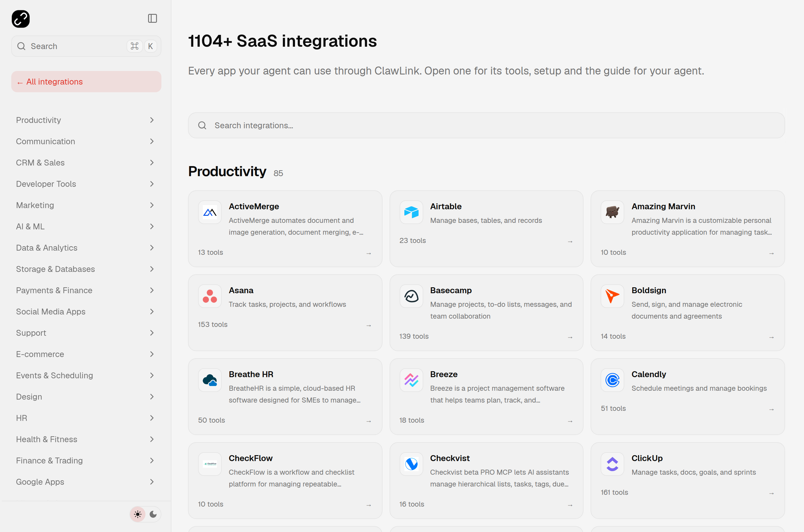Click the Breeze app icon
This screenshot has width=804, height=532.
click(411, 380)
